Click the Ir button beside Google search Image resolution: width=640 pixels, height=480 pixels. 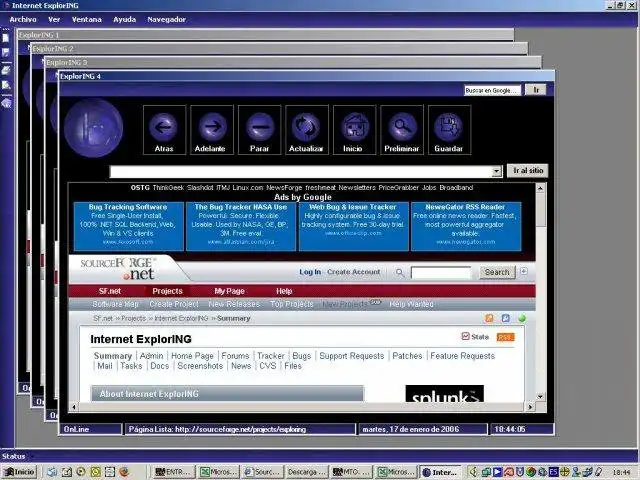(536, 90)
